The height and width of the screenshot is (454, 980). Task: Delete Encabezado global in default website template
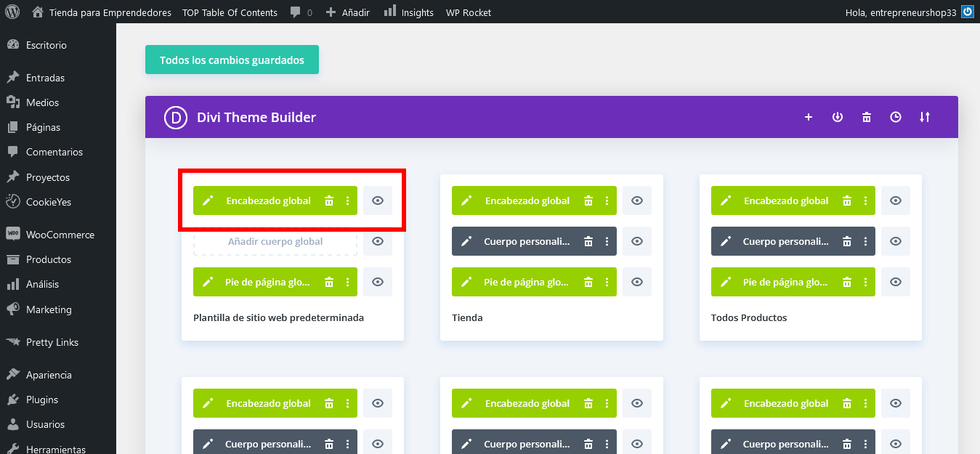point(329,200)
